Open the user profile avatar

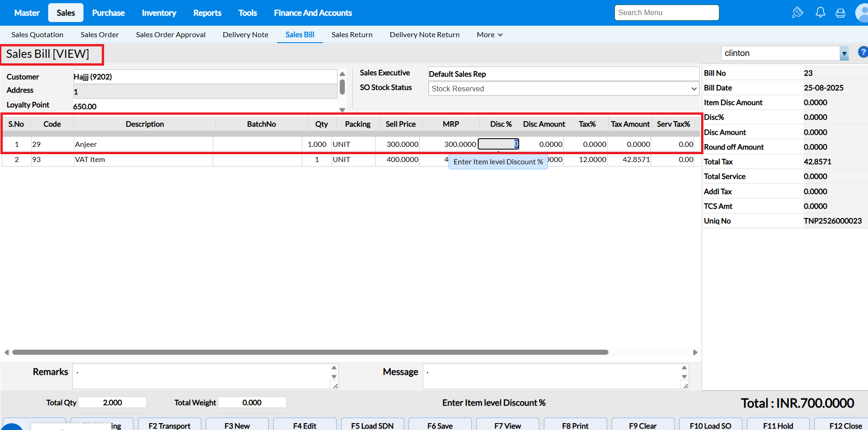click(862, 13)
